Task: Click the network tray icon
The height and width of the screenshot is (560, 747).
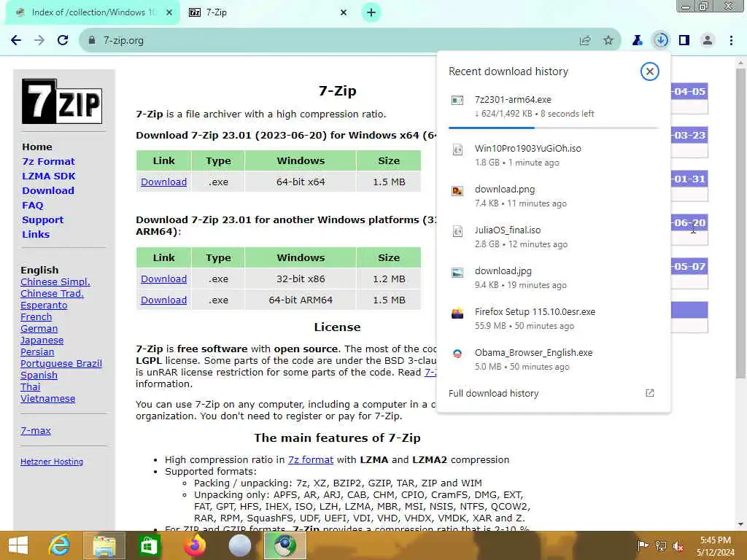Action: (661, 545)
